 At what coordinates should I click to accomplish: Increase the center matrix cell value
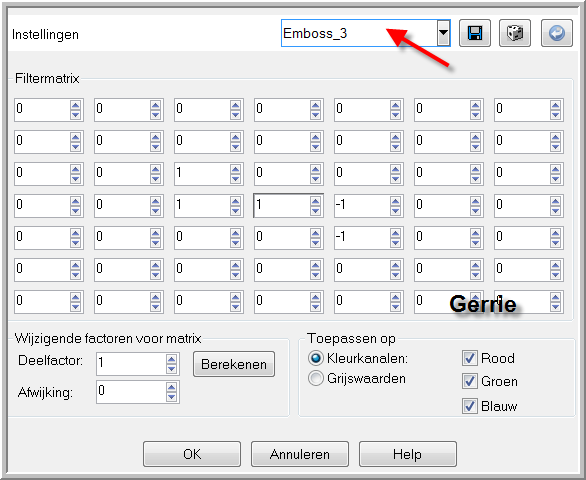click(x=315, y=201)
